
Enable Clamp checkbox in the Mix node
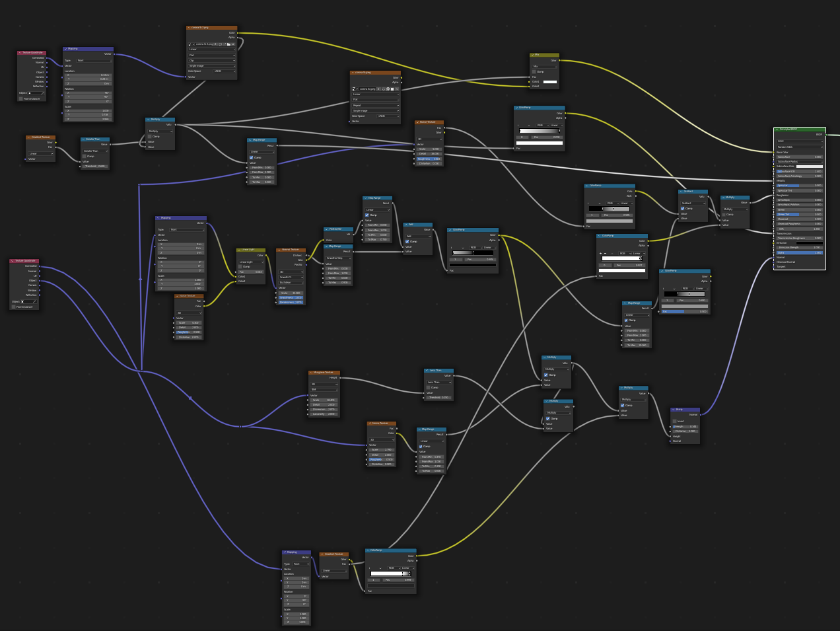pyautogui.click(x=534, y=71)
